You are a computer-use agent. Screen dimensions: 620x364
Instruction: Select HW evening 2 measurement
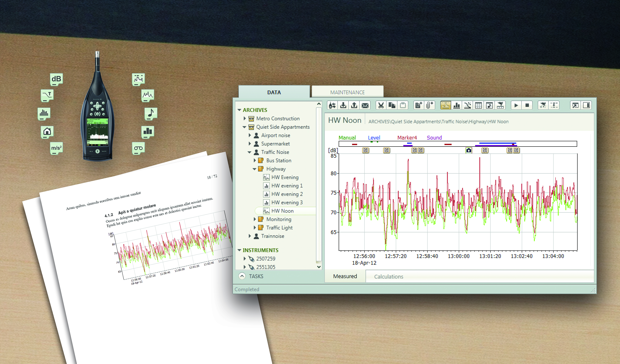point(287,194)
